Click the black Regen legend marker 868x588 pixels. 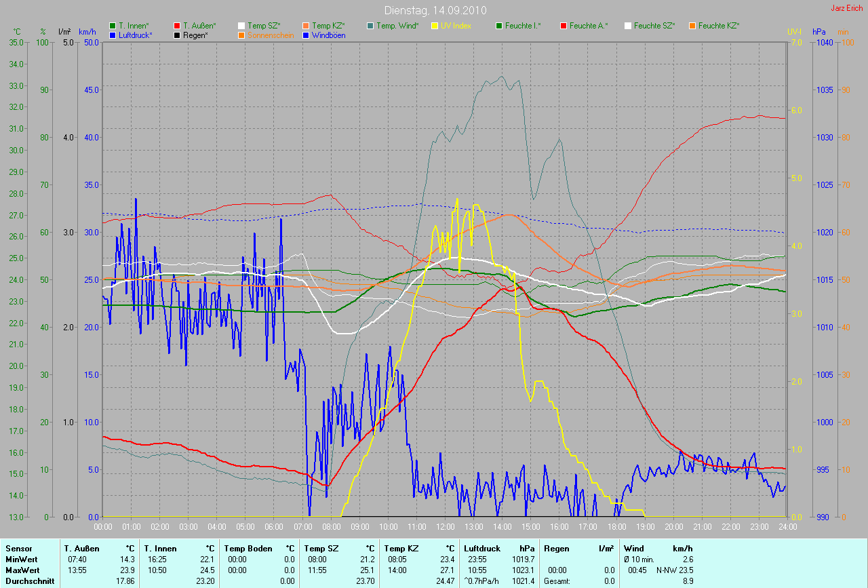tap(177, 35)
